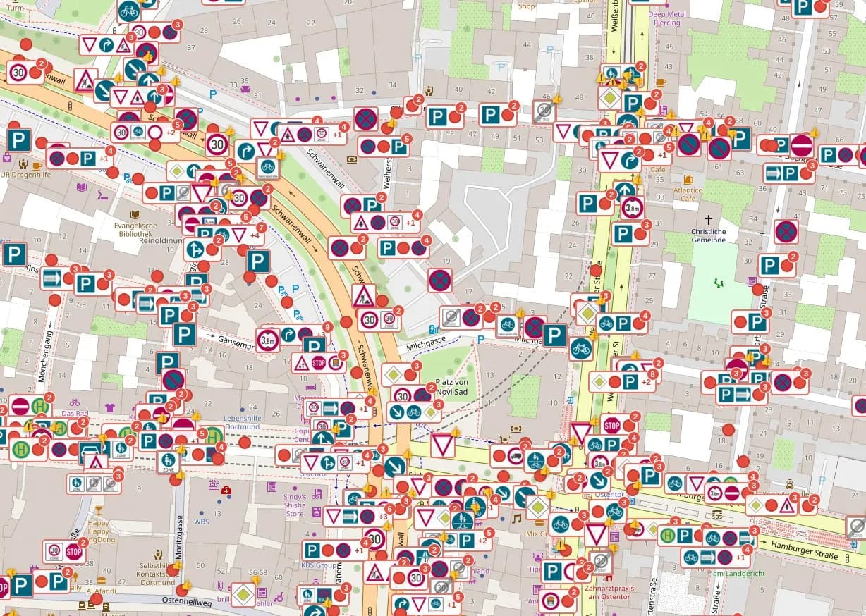Open the no-stopping, dot, P +1 marker above UR Drogenhilfe
The height and width of the screenshot is (616, 866).
click(x=80, y=158)
